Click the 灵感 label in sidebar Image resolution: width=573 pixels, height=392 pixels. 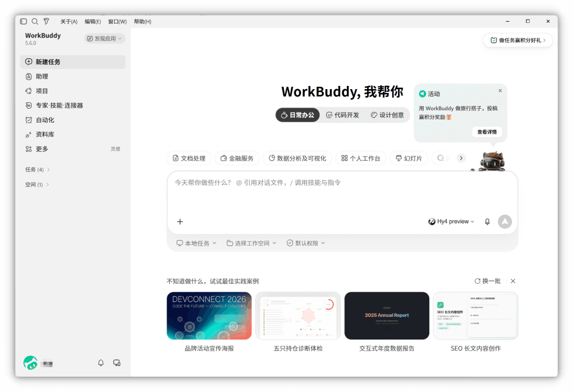coord(116,149)
